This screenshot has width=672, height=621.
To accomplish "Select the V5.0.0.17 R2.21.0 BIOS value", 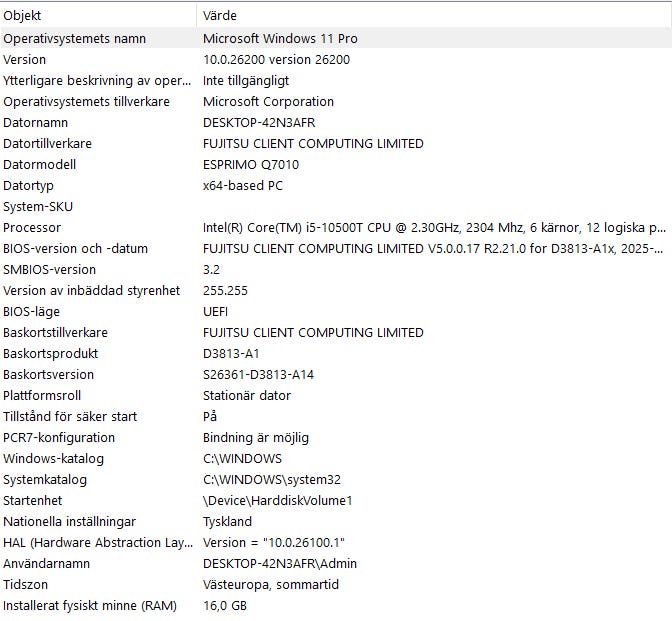I will [433, 249].
